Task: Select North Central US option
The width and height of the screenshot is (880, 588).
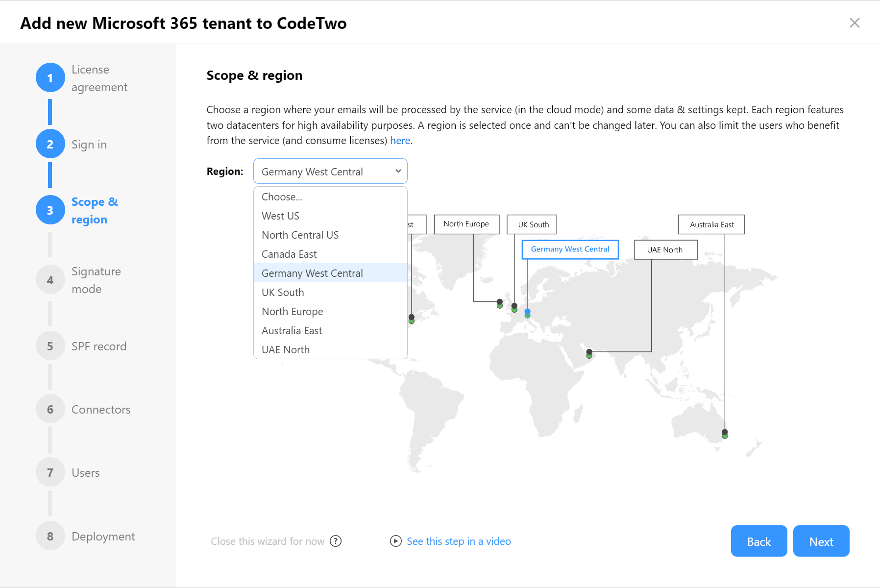Action: (x=330, y=235)
